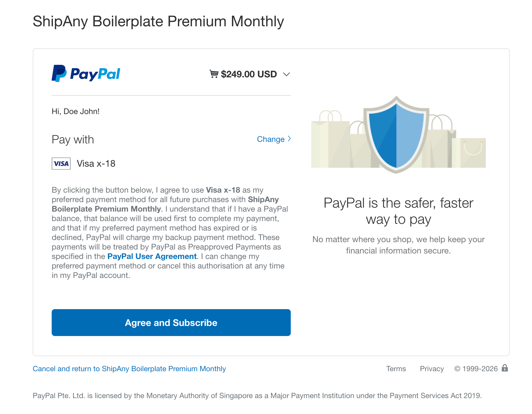Open cart details via $249.00 USD amount
Screen dimensions: 532x414
point(249,74)
